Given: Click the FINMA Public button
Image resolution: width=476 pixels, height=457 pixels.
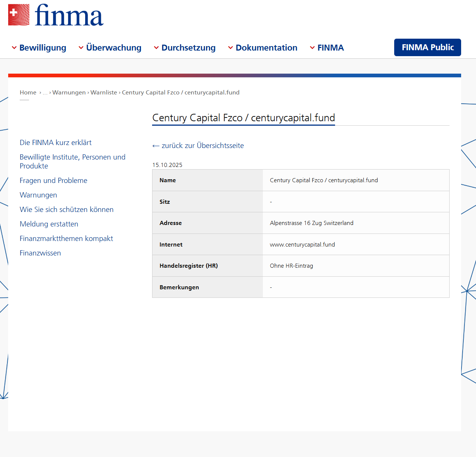Looking at the screenshot, I should pos(428,47).
